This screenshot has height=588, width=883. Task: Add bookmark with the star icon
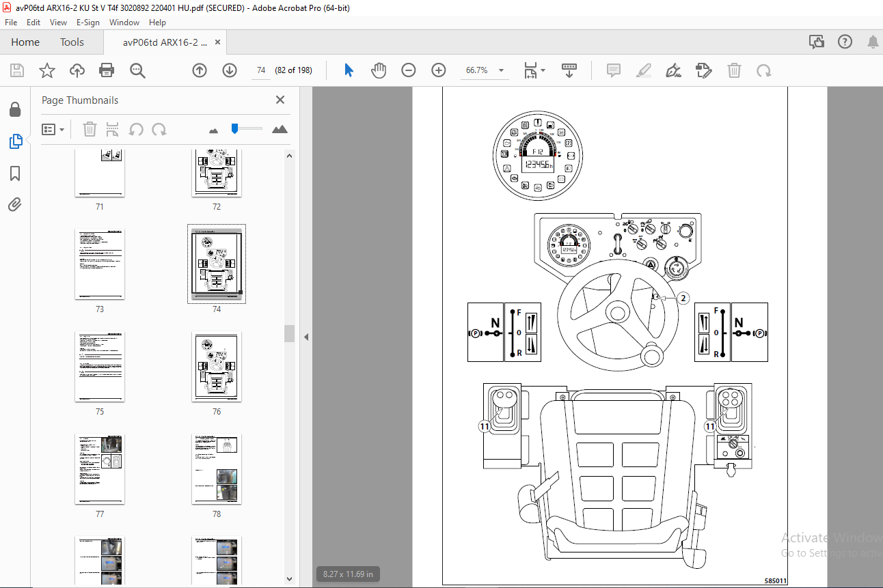point(46,70)
